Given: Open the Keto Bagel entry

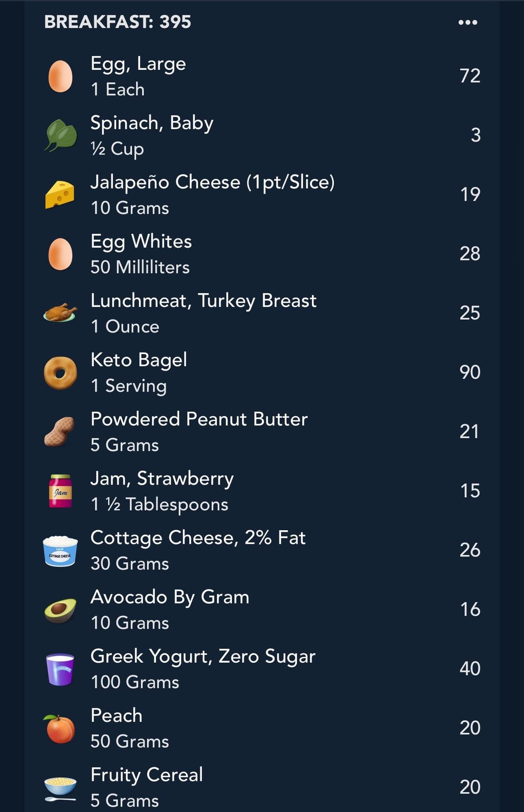Looking at the screenshot, I should (262, 373).
